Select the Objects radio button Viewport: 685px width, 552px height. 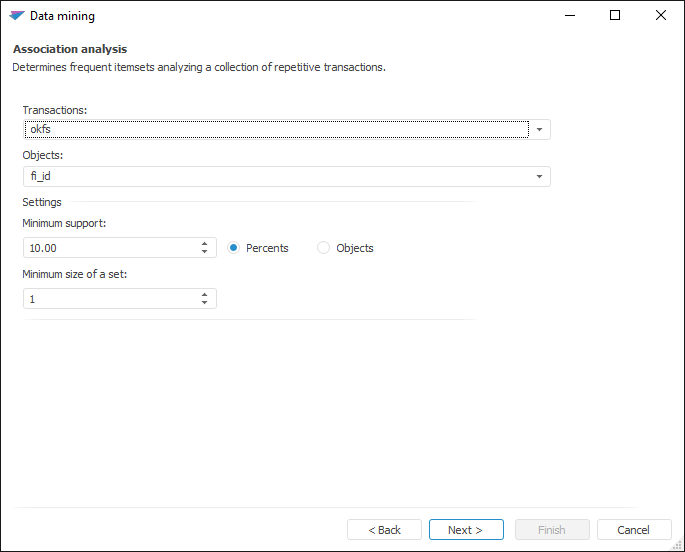[x=324, y=248]
